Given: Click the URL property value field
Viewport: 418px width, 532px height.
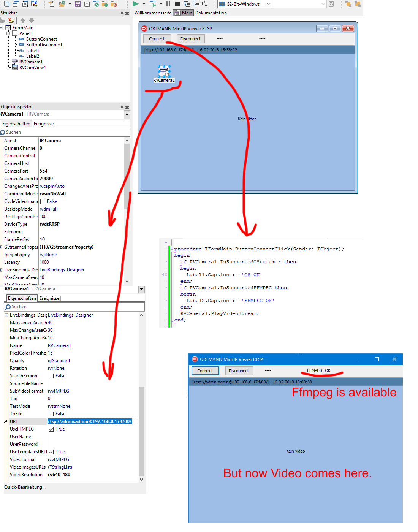Looking at the screenshot, I should click(92, 421).
